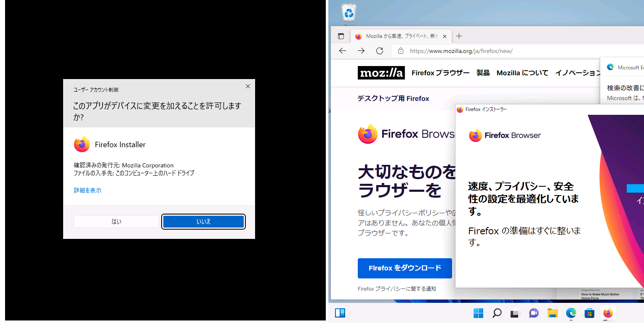
Task: Navigate forward in the browser
Action: coord(361,50)
